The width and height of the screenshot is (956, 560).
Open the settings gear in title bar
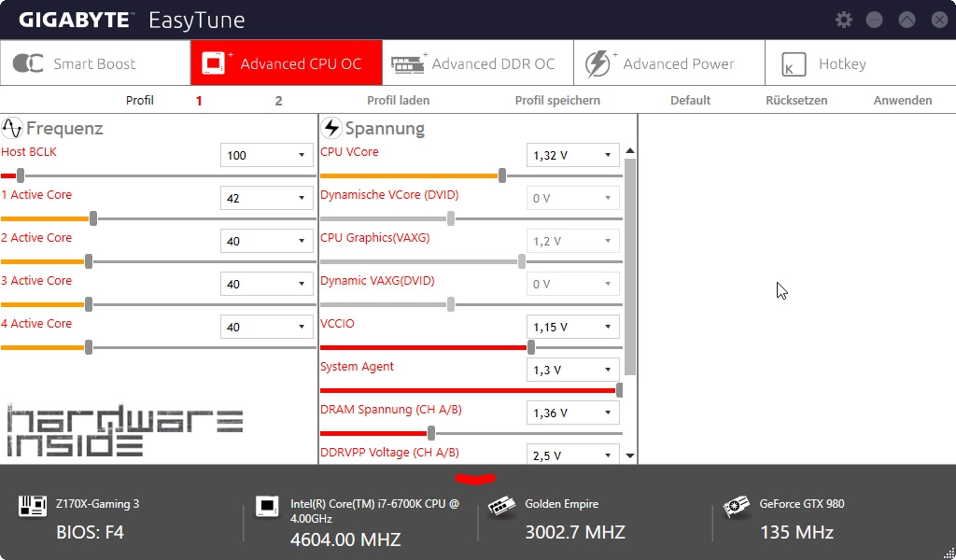pyautogui.click(x=843, y=20)
